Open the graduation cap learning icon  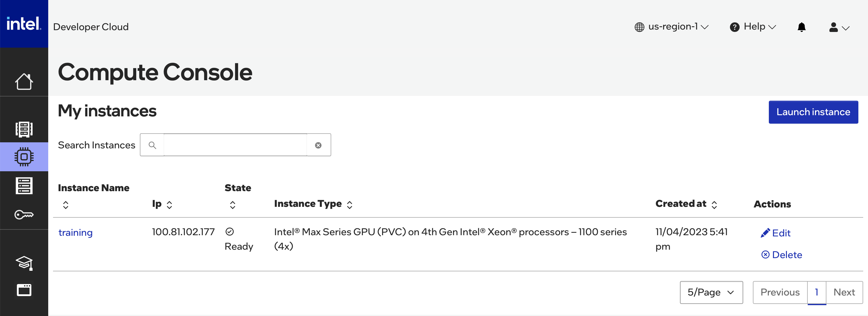[24, 263]
